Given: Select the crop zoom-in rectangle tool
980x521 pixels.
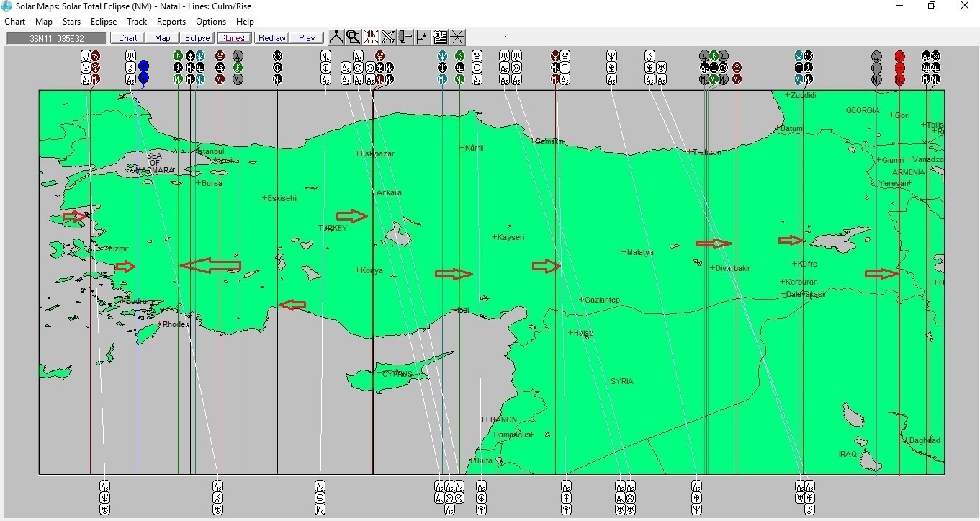Looking at the screenshot, I should click(423, 37).
